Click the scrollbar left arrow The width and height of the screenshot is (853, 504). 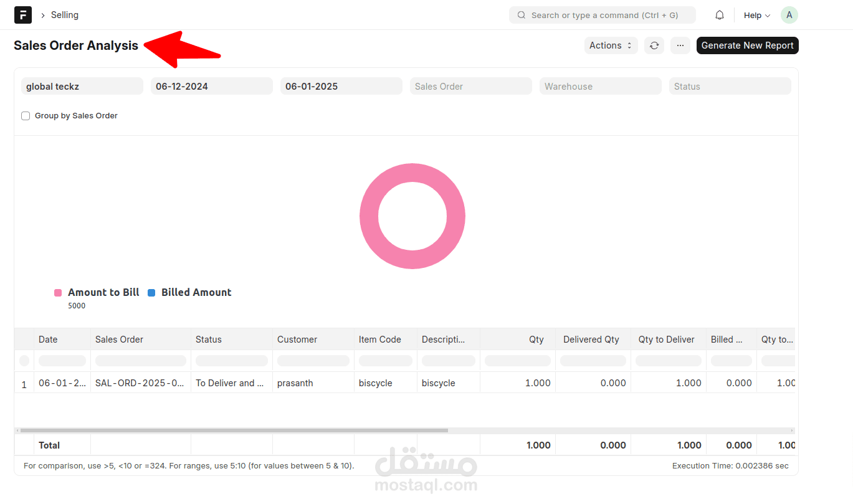[17, 430]
